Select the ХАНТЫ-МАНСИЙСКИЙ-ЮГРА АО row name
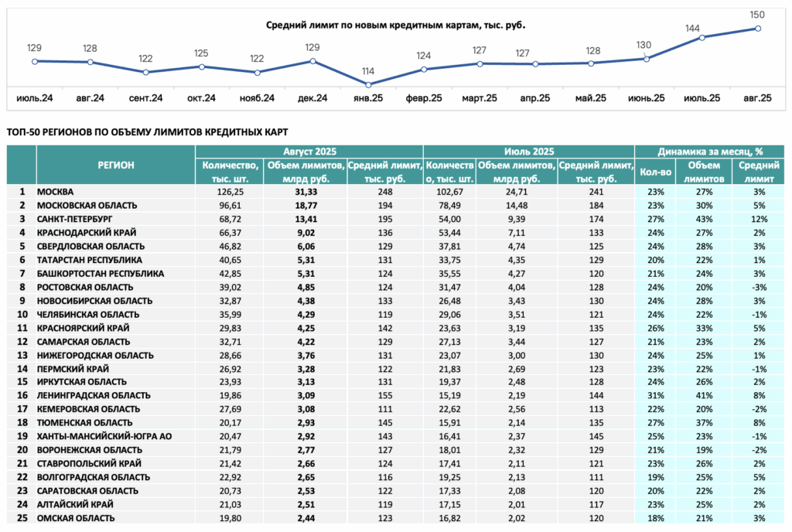Viewport: 792px width, 532px height. 104,436
